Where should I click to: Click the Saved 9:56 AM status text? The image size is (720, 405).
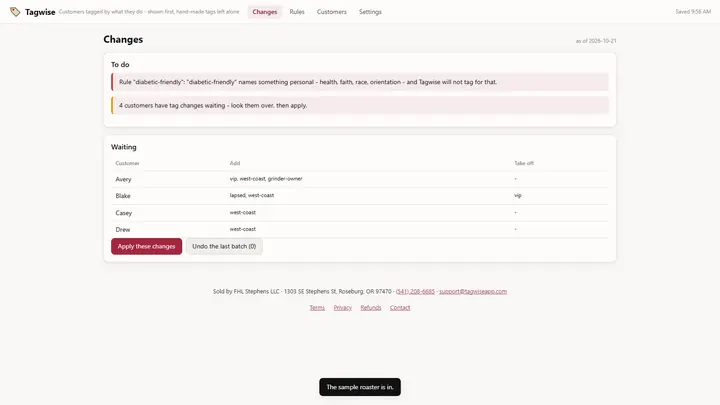click(693, 12)
